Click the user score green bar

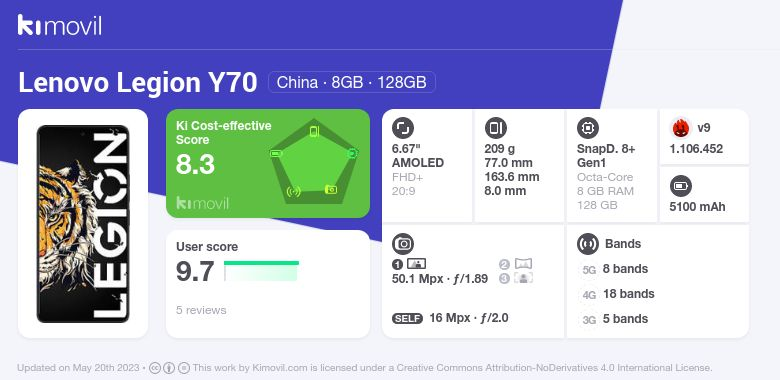pos(262,271)
